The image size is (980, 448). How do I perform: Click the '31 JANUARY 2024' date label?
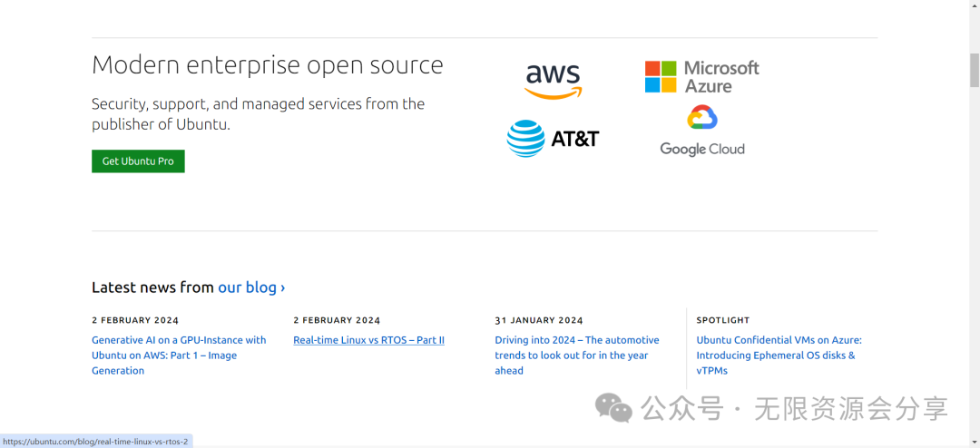click(539, 320)
